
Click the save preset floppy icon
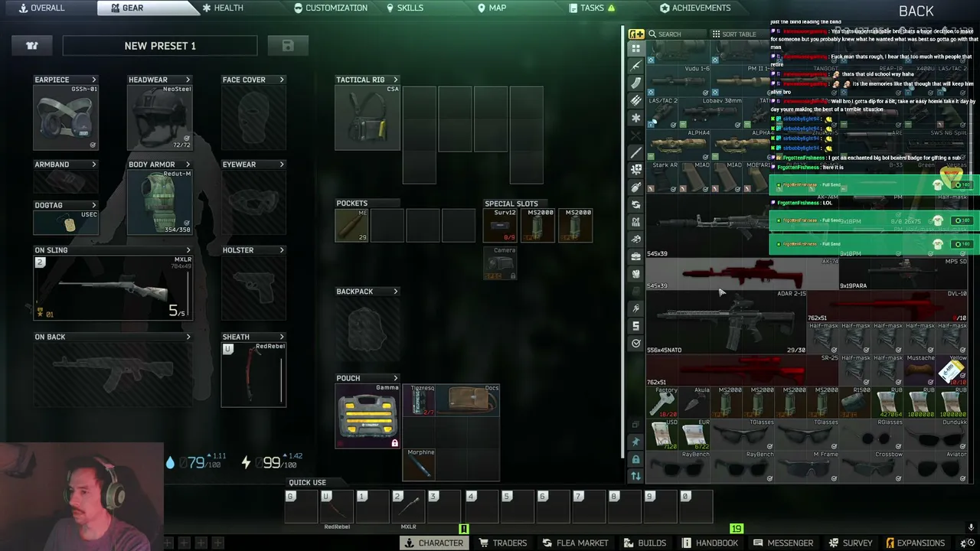pos(288,46)
